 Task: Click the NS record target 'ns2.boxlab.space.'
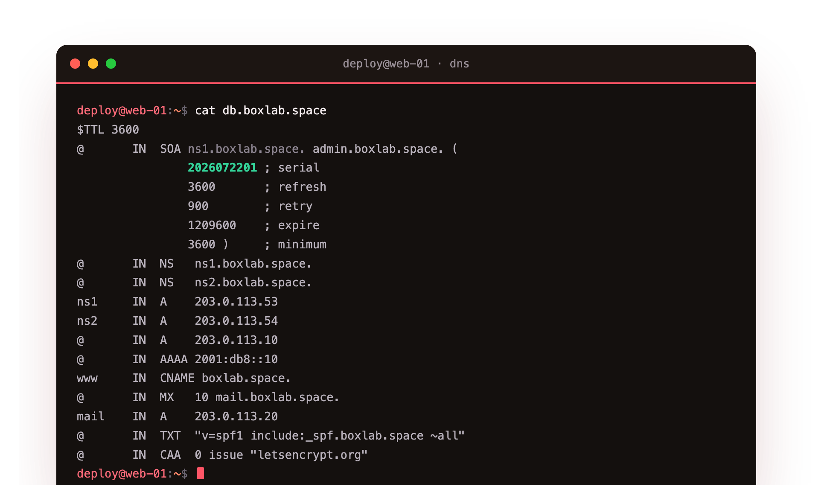pos(253,283)
